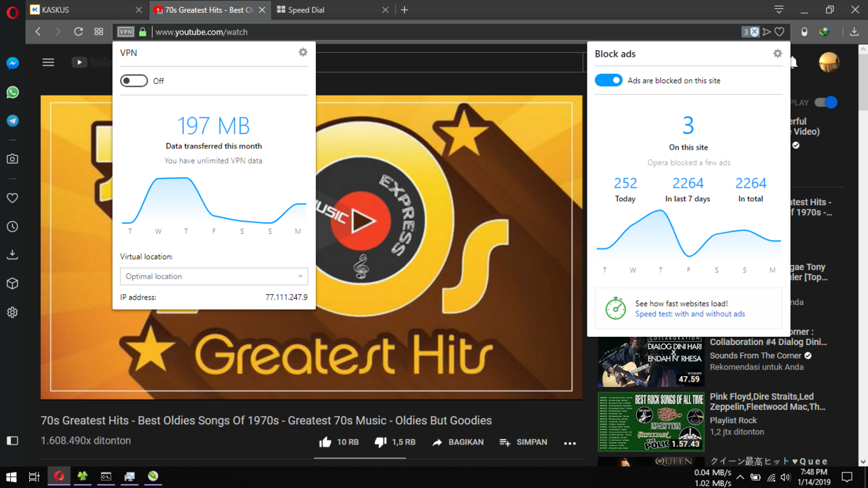Image resolution: width=868 pixels, height=488 pixels.
Task: Open Speed test with and without ads link
Action: coord(690,314)
